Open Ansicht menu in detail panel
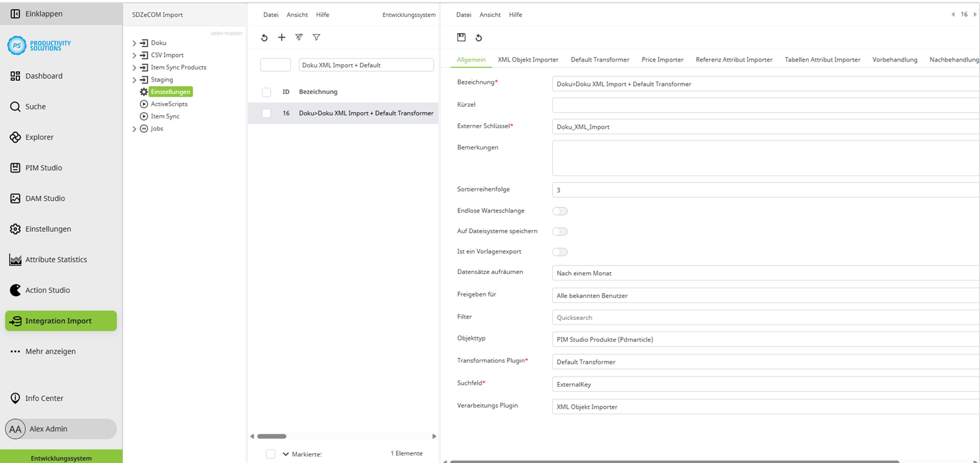This screenshot has height=463, width=980. coord(490,15)
